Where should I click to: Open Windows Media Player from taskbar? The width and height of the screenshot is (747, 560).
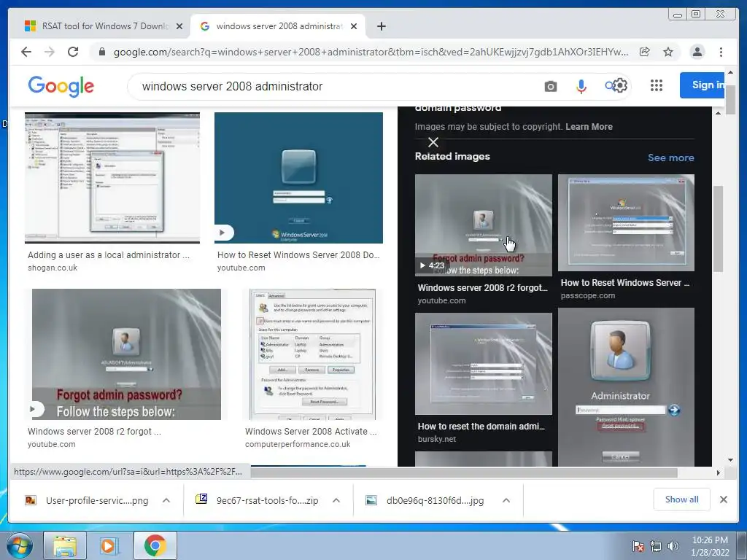109,545
